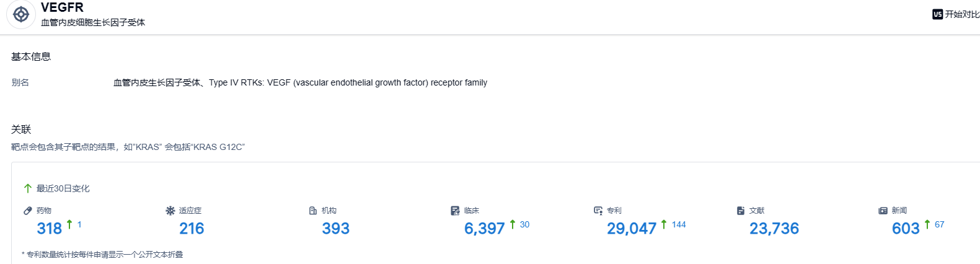The width and height of the screenshot is (980, 264).
Task: Open the 6,397 clinical trials count
Action: pos(484,229)
